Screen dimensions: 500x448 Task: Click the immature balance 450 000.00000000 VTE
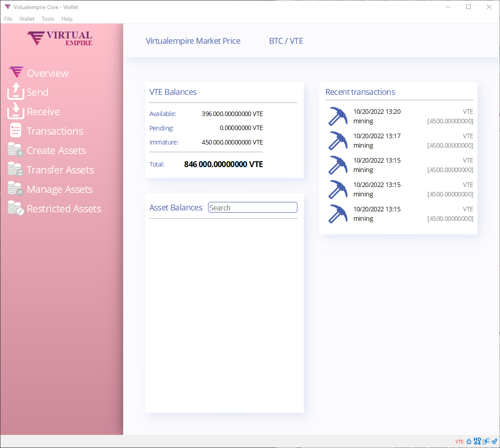click(x=232, y=142)
